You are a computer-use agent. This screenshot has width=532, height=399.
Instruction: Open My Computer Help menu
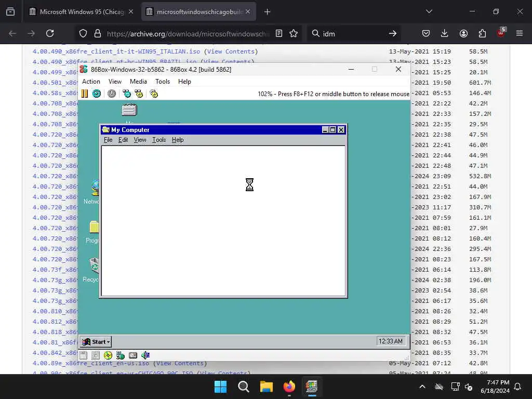tap(178, 140)
